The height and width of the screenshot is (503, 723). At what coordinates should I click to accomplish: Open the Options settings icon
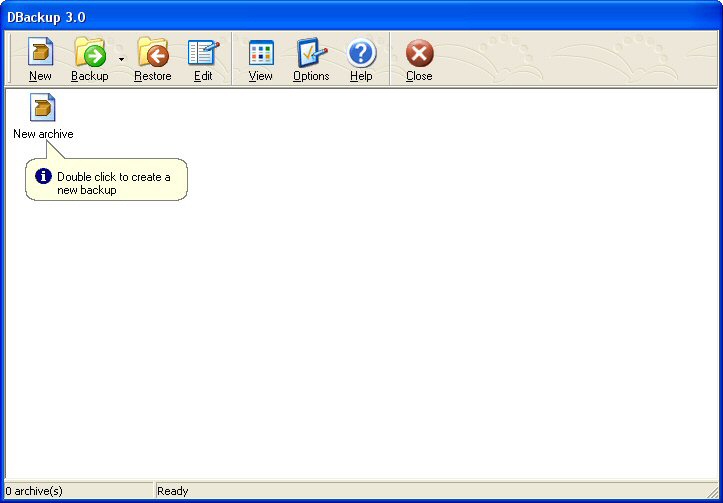point(311,52)
